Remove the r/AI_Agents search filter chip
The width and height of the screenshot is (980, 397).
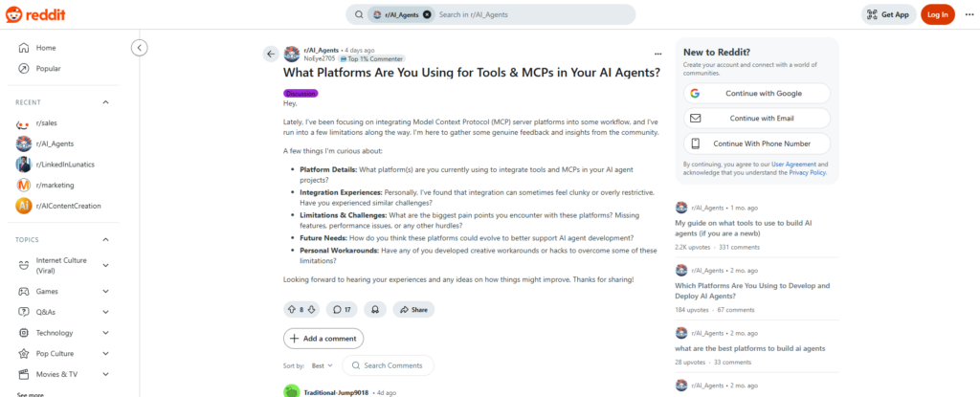(427, 14)
